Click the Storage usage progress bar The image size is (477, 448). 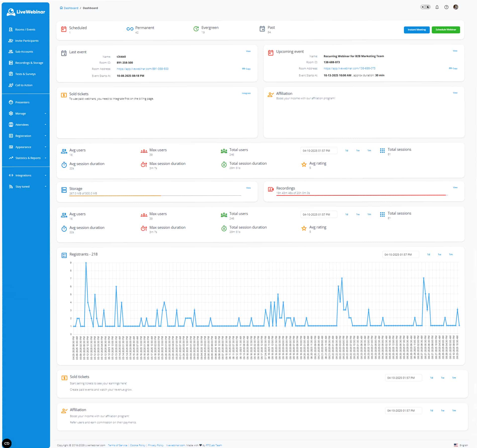(x=155, y=196)
